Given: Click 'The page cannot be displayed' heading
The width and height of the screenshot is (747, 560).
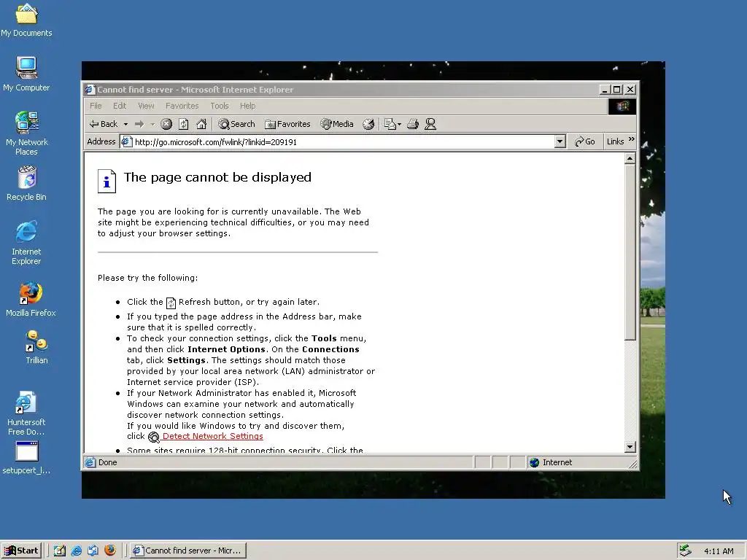Looking at the screenshot, I should coord(217,178).
